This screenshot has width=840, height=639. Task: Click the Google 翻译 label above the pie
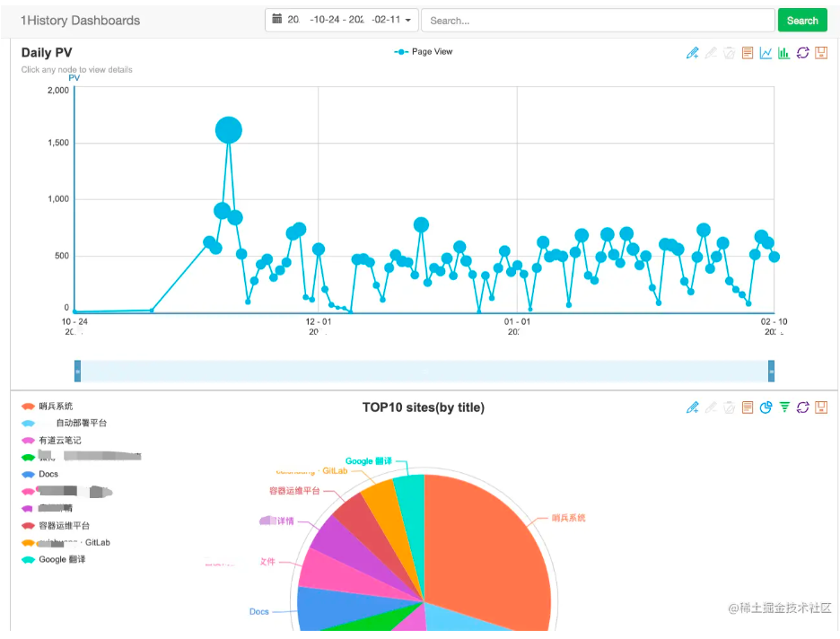pos(369,461)
